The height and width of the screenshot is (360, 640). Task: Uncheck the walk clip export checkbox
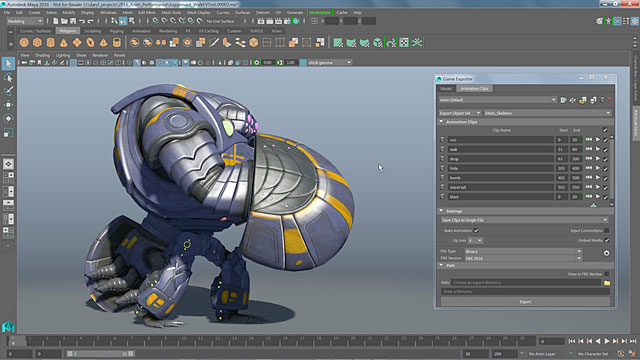605,149
